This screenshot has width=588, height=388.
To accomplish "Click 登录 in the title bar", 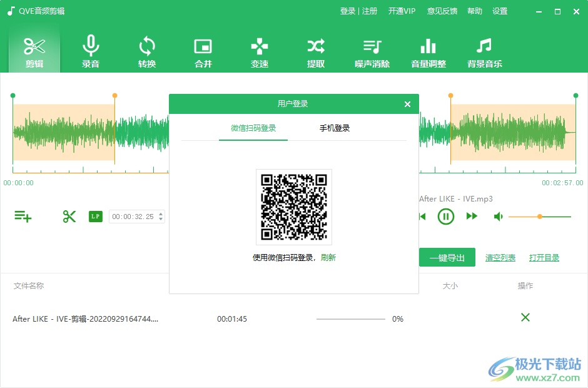I will click(348, 11).
